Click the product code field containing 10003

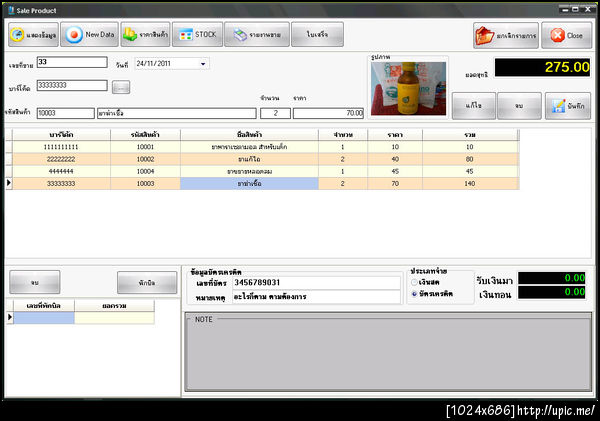(65, 113)
